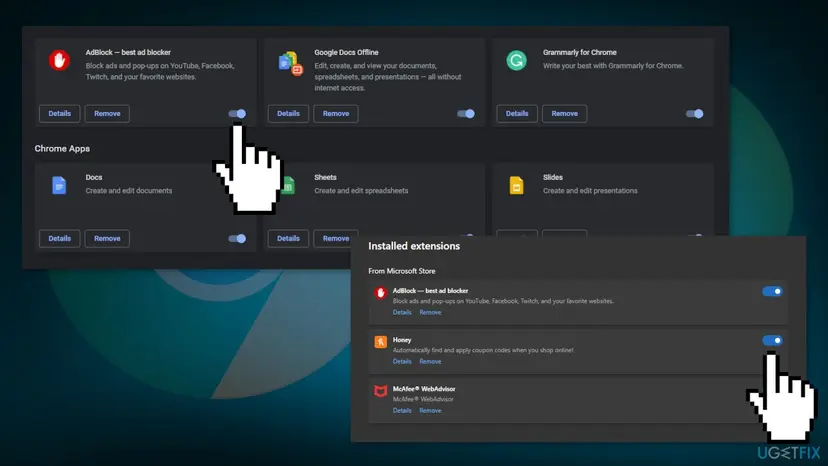Screen dimensions: 828x466
Task: Click the 'Slides' app title
Action: tap(552, 178)
